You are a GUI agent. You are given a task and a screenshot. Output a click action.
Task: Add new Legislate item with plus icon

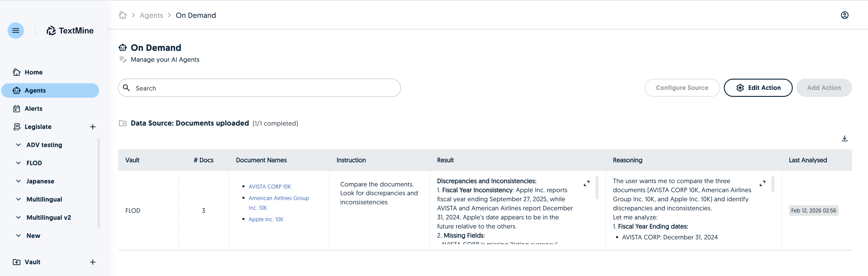93,127
